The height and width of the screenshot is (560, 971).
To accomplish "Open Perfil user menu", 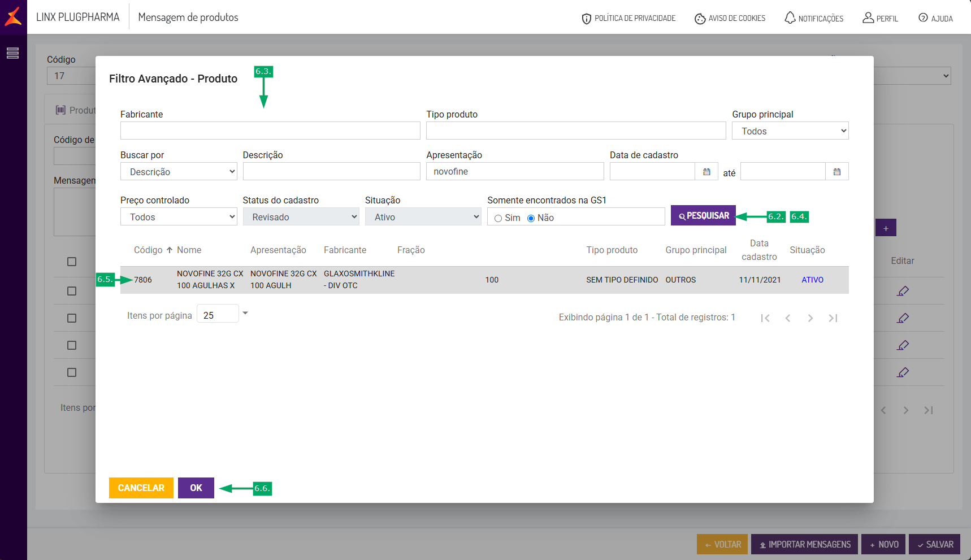I will coord(880,18).
